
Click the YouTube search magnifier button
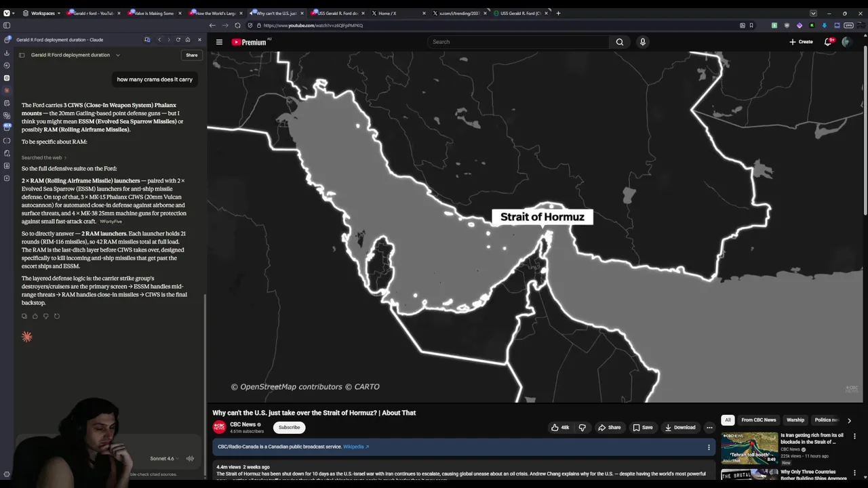[619, 42]
